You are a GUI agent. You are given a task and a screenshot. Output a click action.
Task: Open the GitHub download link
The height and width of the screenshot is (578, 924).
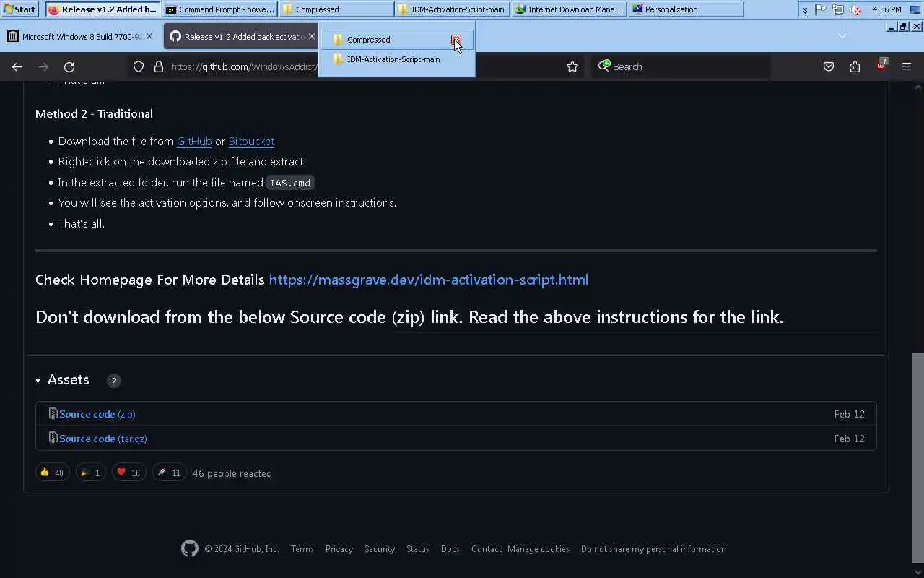pyautogui.click(x=194, y=141)
